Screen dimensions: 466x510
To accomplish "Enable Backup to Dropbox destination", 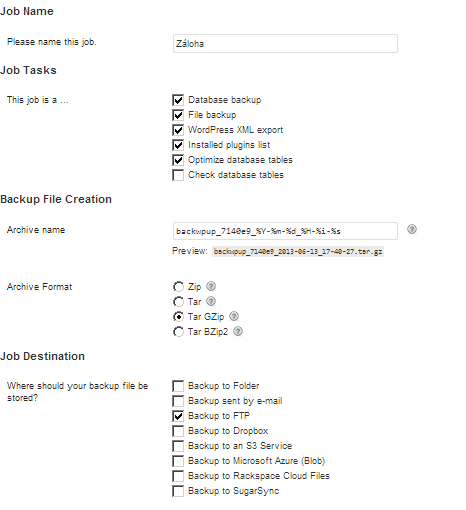I will 178,431.
